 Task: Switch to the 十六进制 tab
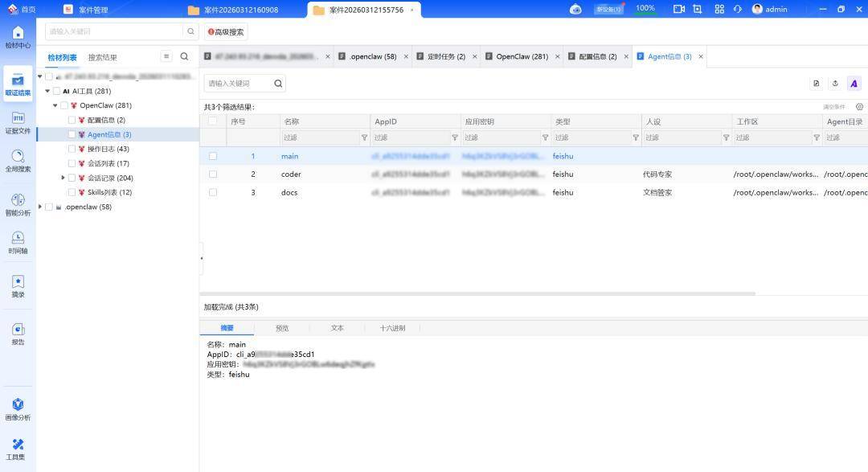pos(392,328)
